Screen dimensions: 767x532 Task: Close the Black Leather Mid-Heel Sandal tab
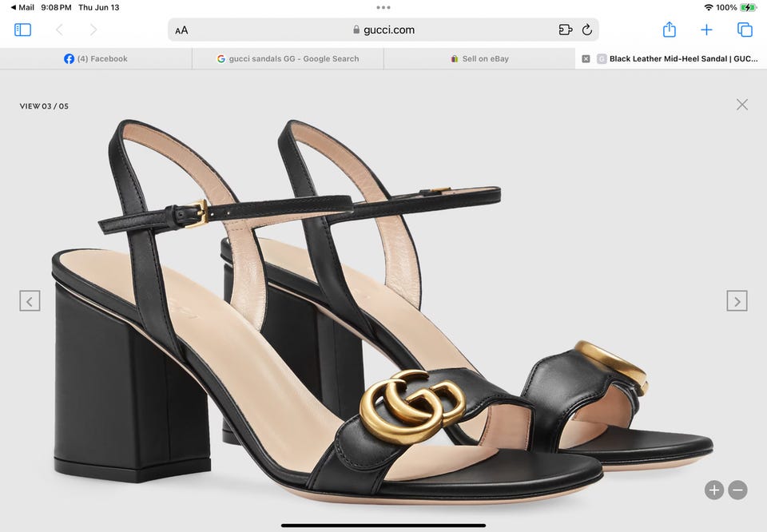pyautogui.click(x=586, y=58)
